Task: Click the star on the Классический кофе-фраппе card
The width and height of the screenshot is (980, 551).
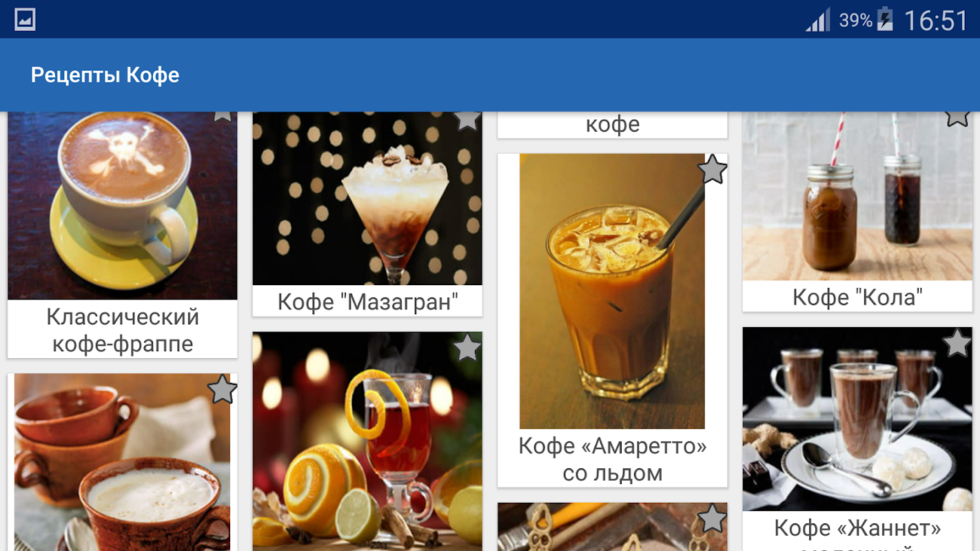Action: (223, 116)
